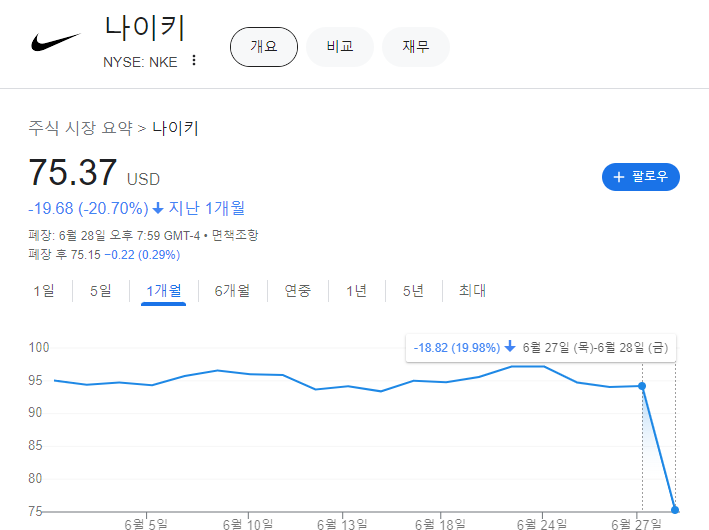
Task: Click the Nike swoosh logo
Action: pos(56,43)
